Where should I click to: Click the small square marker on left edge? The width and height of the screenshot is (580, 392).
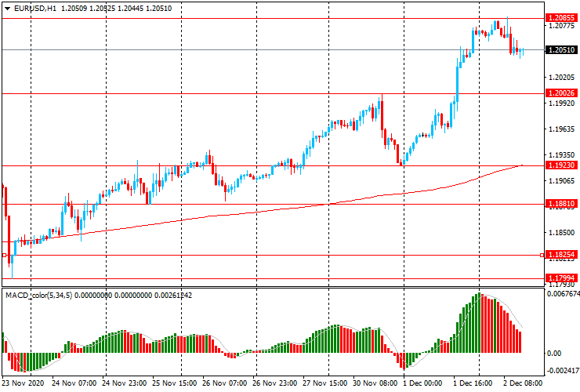[x=4, y=256]
